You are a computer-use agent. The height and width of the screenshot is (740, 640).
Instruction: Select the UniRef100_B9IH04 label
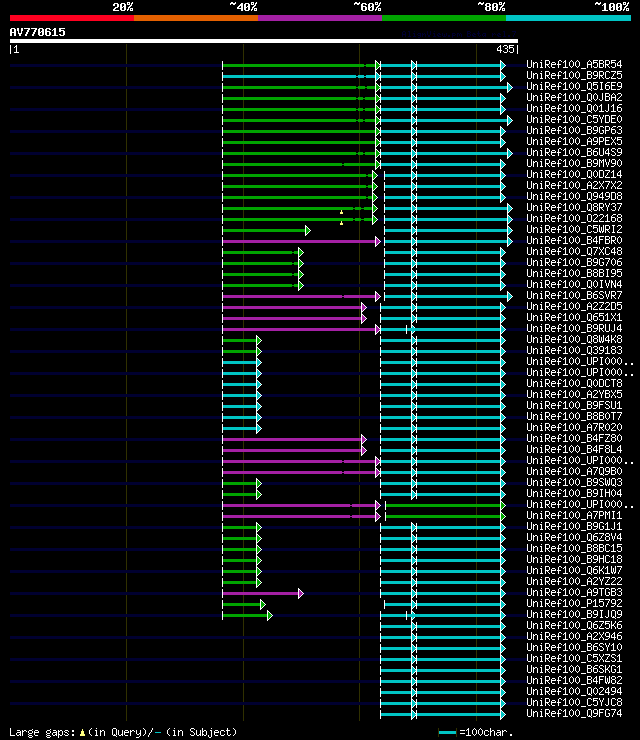[x=574, y=494]
